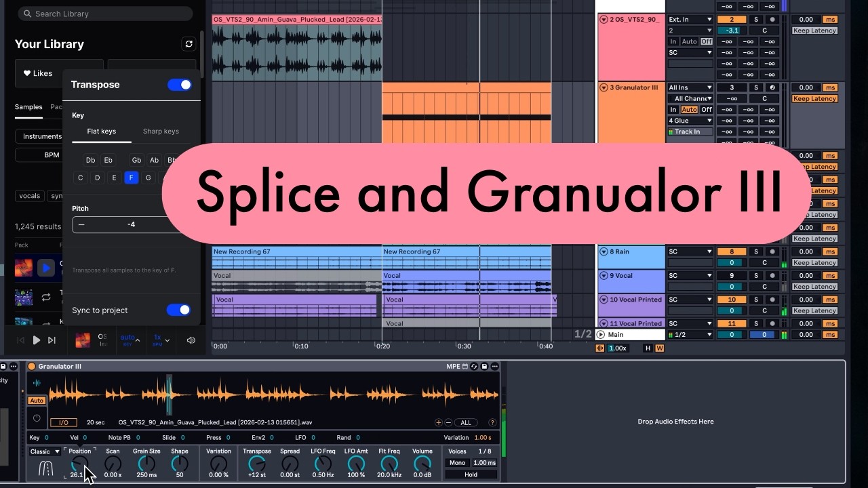
Task: Click the help question mark in Granulator III
Action: click(492, 423)
